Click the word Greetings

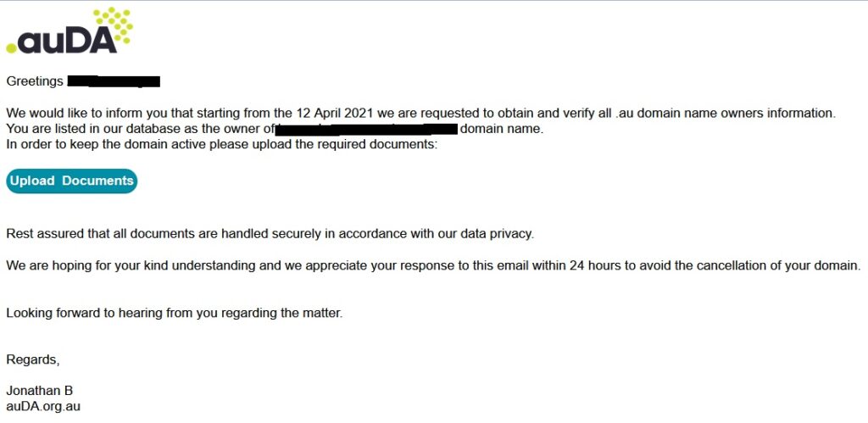pyautogui.click(x=35, y=81)
